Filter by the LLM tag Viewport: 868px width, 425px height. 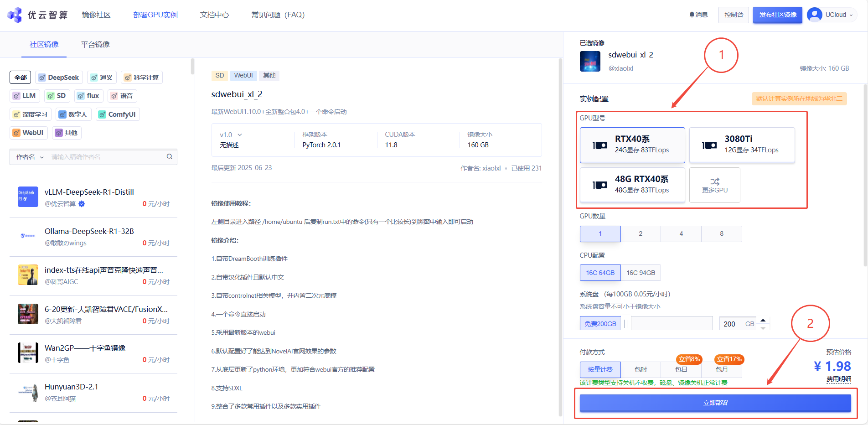coord(25,96)
